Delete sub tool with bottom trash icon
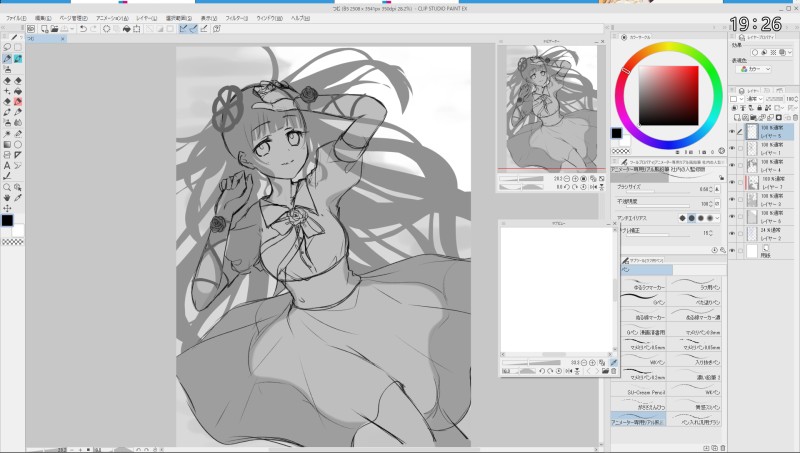This screenshot has width=800, height=453. [723, 448]
